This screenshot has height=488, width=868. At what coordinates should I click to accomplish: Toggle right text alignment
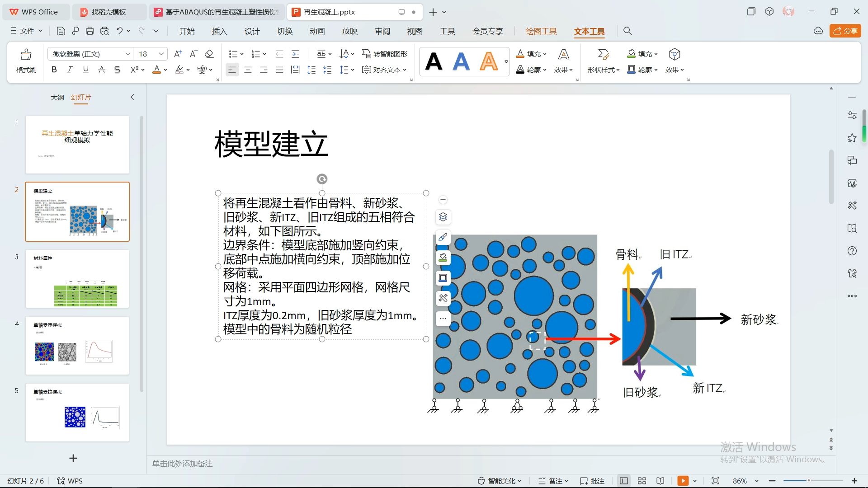click(x=264, y=70)
